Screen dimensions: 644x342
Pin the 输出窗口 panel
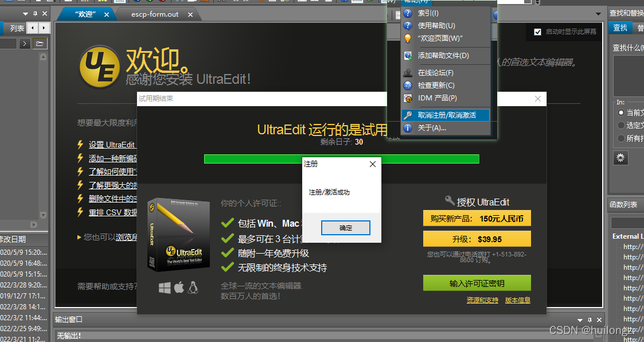point(590,320)
